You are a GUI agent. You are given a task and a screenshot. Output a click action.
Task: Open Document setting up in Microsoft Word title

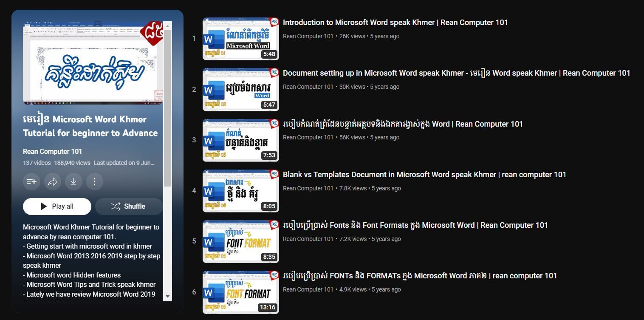456,73
